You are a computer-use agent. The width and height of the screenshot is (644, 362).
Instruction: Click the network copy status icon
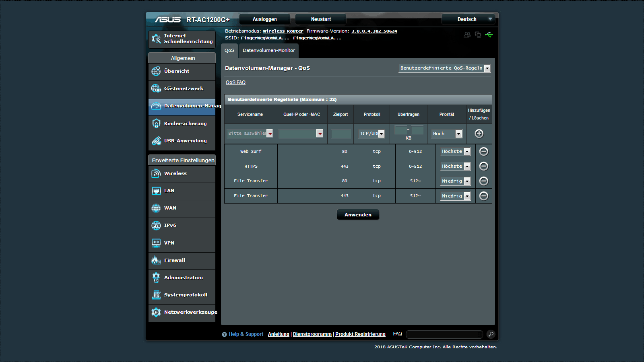pos(478,35)
